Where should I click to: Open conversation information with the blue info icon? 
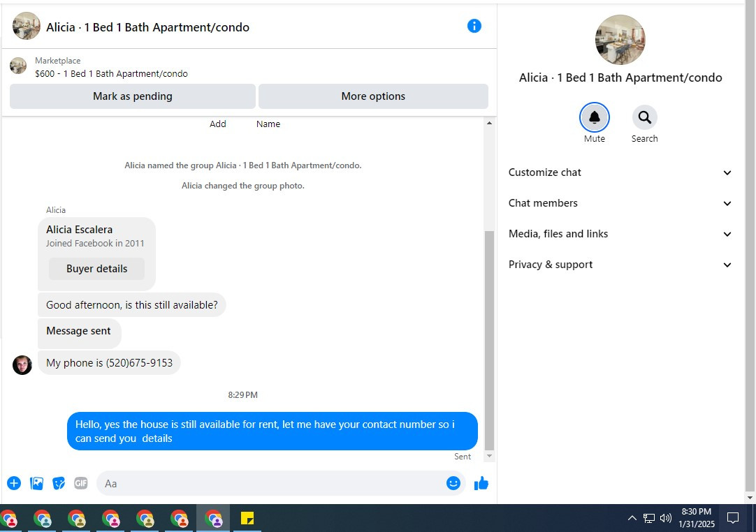tap(474, 26)
